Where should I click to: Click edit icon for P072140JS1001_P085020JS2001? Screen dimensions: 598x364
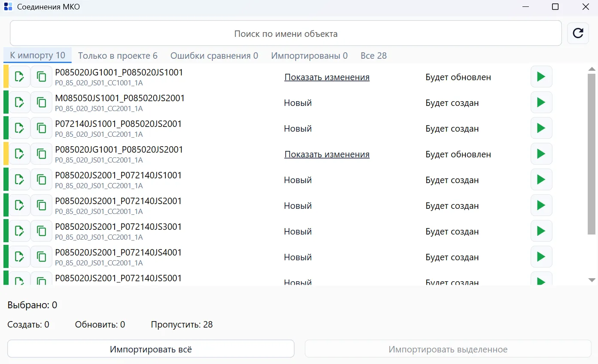coord(19,128)
